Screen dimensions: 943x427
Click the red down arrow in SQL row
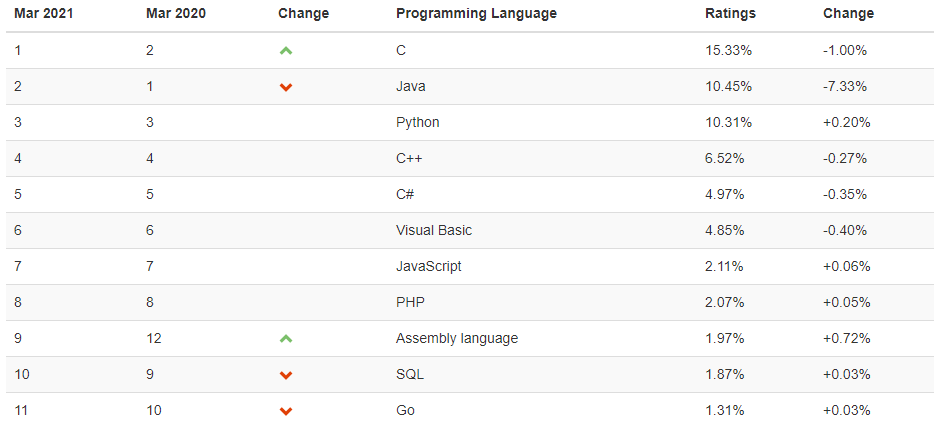[286, 375]
